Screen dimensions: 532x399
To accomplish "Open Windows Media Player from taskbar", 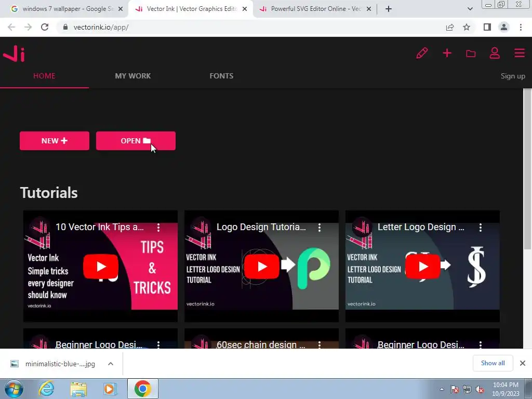I will click(110, 389).
